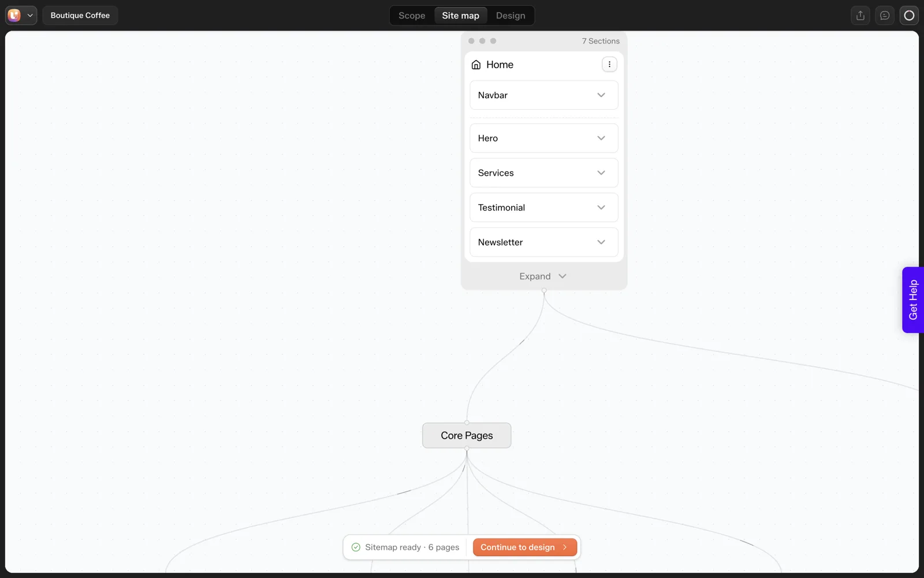
Task: Click Expand to show all sections
Action: click(x=543, y=276)
